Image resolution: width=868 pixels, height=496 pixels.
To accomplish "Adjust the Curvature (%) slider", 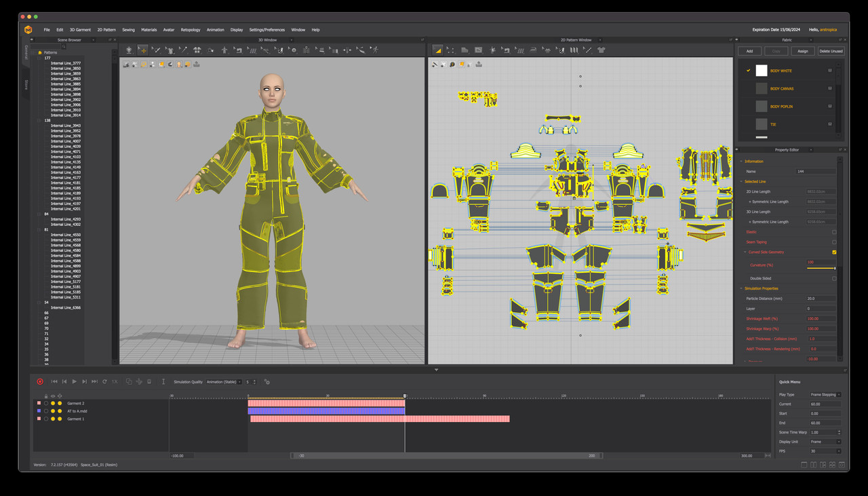I will pos(821,269).
